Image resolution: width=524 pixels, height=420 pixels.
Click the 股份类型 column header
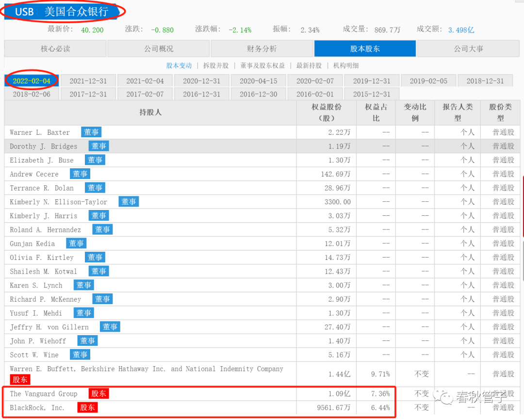[500, 113]
